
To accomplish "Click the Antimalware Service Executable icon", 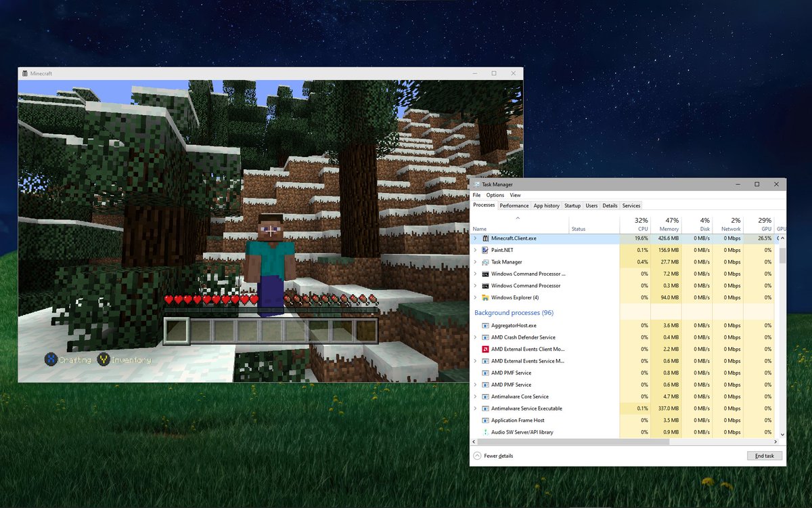I will 486,408.
